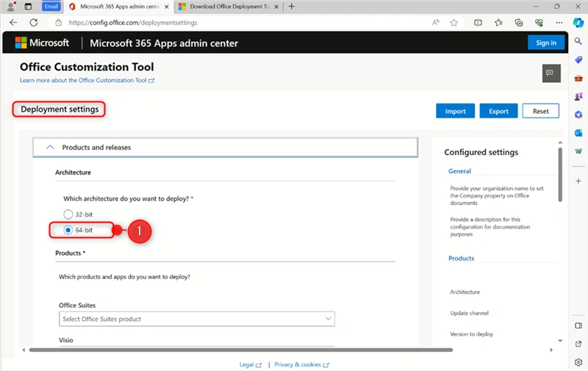588x371 pixels.
Task: Open the sidebar Search icon
Action: tap(578, 41)
